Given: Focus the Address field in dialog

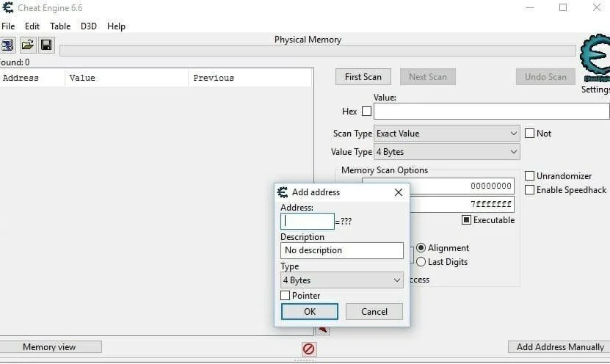Looking at the screenshot, I should pos(308,221).
